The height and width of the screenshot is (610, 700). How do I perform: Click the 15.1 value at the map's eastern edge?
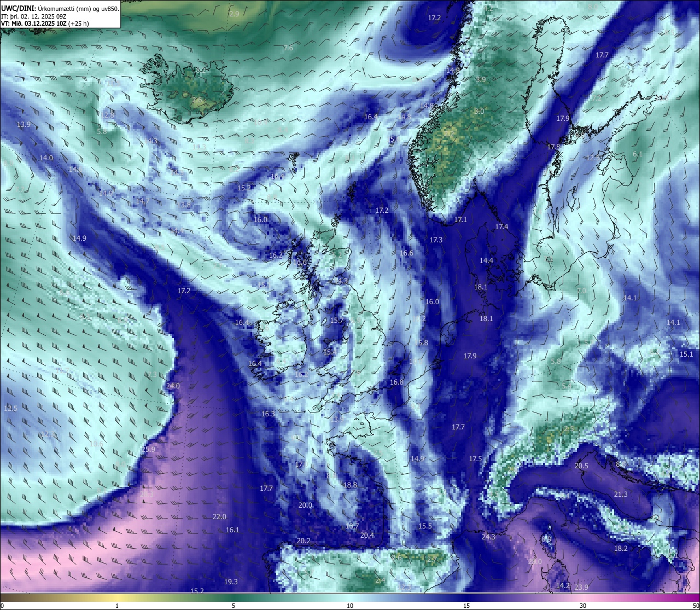click(x=686, y=354)
